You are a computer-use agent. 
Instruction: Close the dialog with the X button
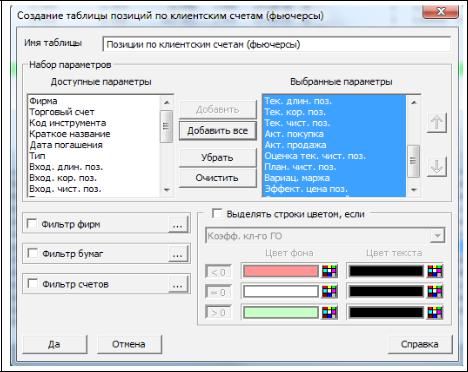[x=441, y=12]
